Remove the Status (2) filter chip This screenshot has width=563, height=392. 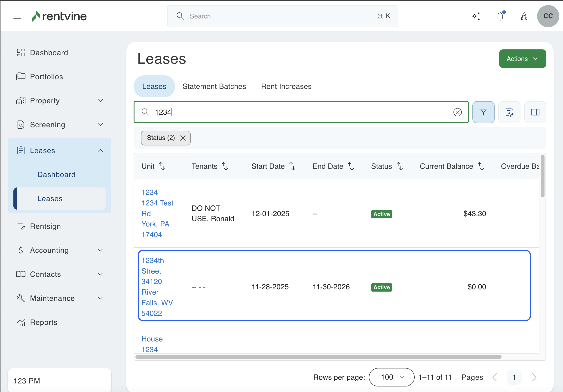pos(183,138)
